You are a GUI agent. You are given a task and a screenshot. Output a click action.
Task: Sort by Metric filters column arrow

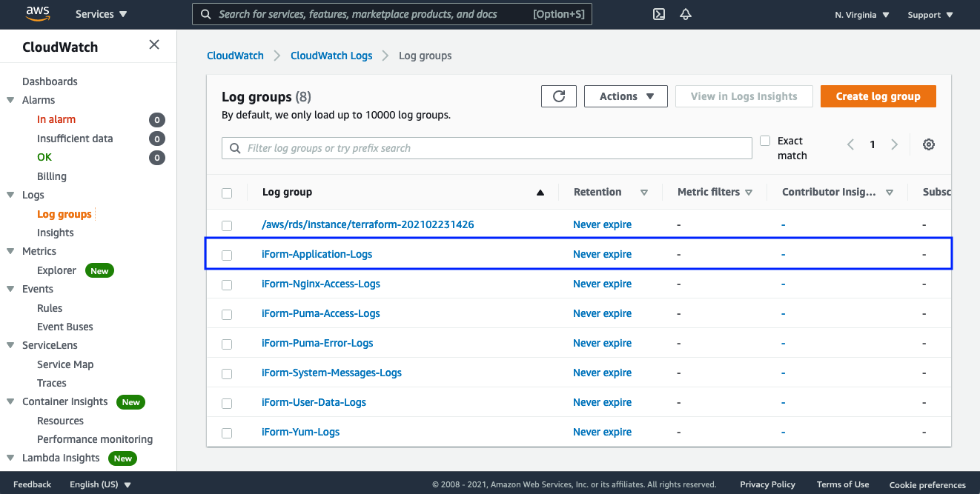(x=749, y=193)
